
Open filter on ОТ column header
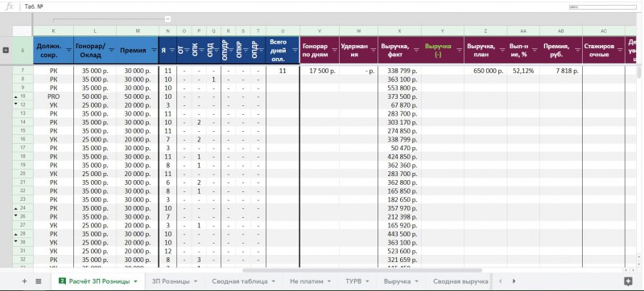coord(188,50)
